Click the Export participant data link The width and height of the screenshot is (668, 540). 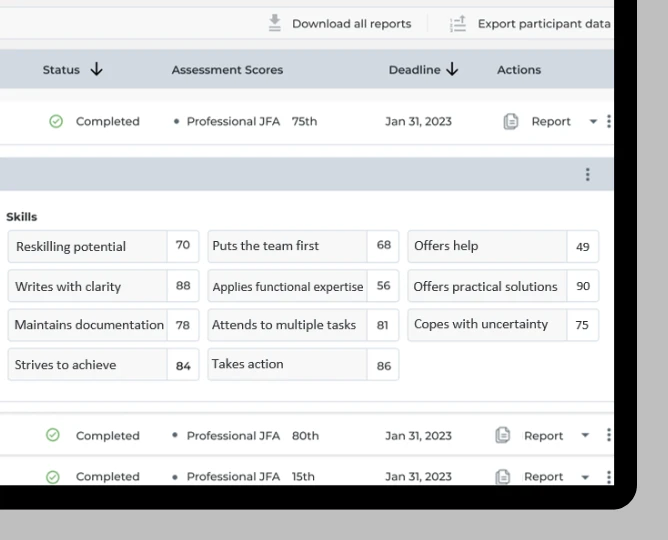(544, 23)
